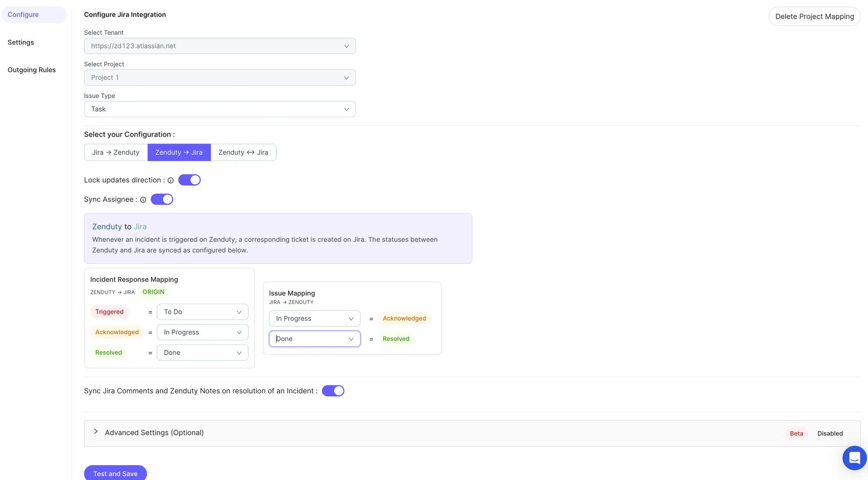Open the Acknowledged mapping In Progress dropdown
The image size is (868, 480).
202,332
